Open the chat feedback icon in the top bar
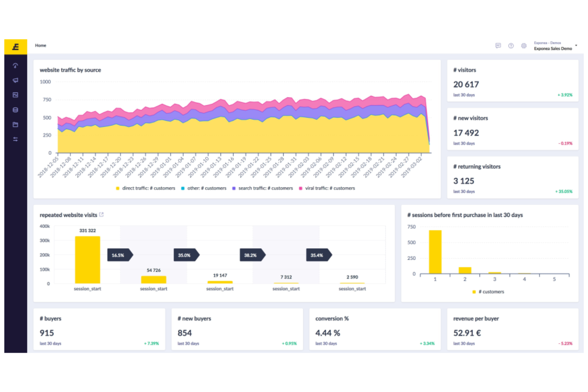Image resolution: width=588 pixels, height=392 pixels. tap(498, 46)
